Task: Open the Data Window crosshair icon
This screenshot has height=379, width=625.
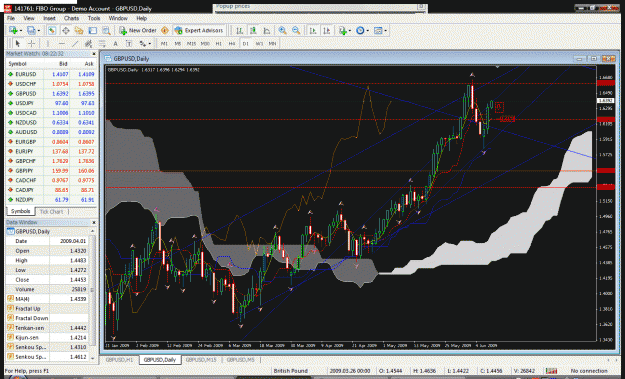Action: (65, 30)
